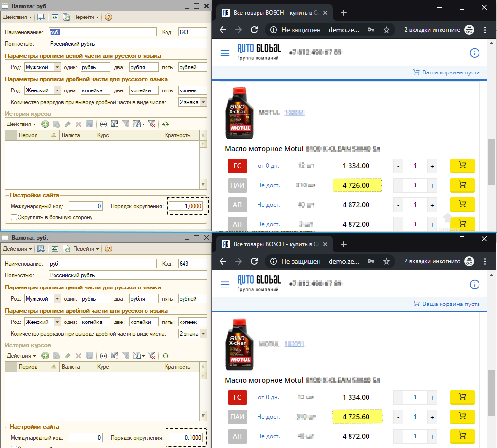Click the blue info circle icon on upper Auto Global page
The height and width of the screenshot is (448, 497).
[475, 53]
